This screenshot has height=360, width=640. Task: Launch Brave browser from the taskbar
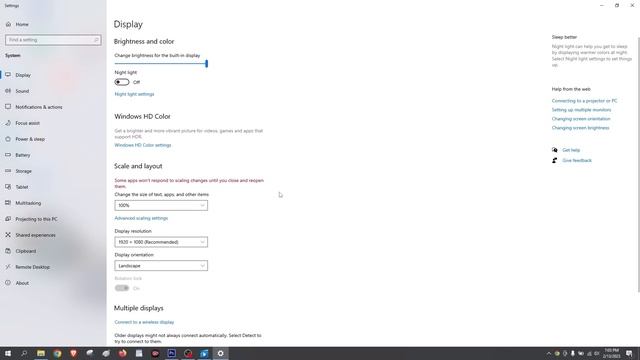(x=73, y=353)
